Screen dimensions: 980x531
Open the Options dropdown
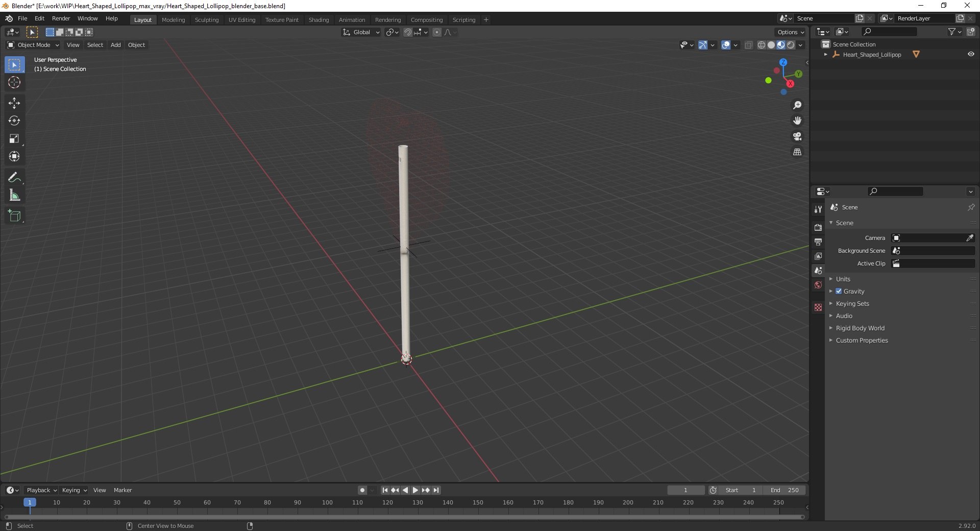[x=791, y=32]
